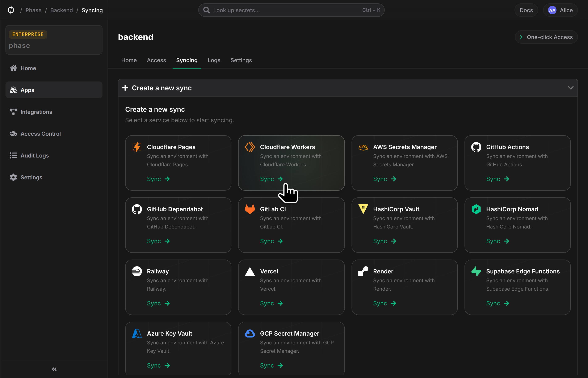Click the plus icon beside Create a new sync
The height and width of the screenshot is (378, 588).
125,88
